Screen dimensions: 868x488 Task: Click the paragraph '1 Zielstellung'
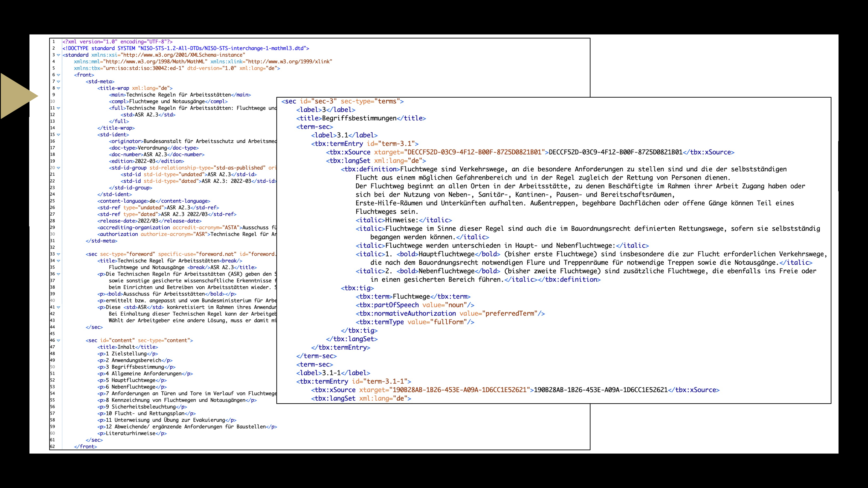tap(127, 354)
